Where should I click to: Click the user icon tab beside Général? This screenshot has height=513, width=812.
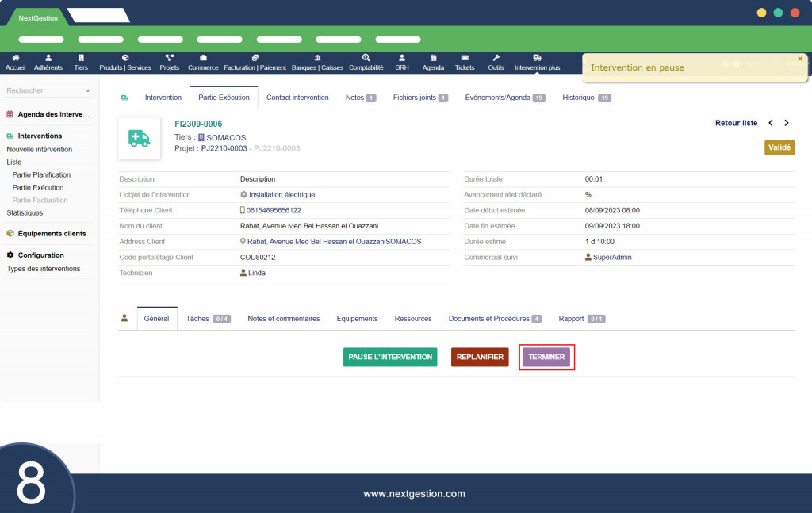coord(124,319)
